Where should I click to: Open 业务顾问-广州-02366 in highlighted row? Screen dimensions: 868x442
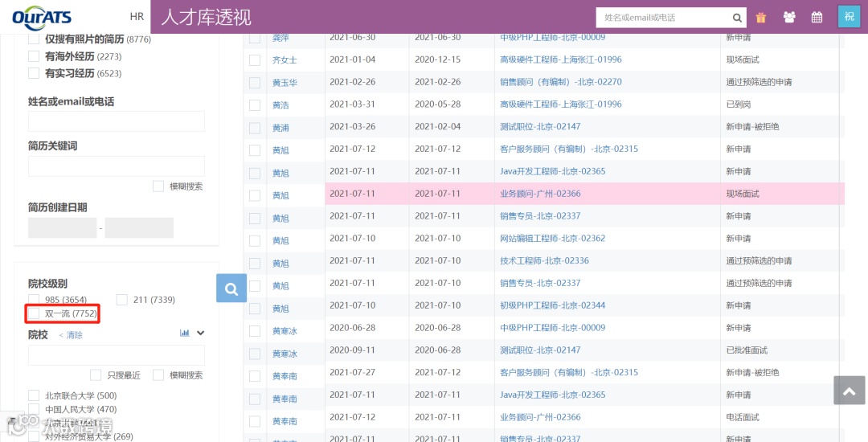click(x=540, y=194)
